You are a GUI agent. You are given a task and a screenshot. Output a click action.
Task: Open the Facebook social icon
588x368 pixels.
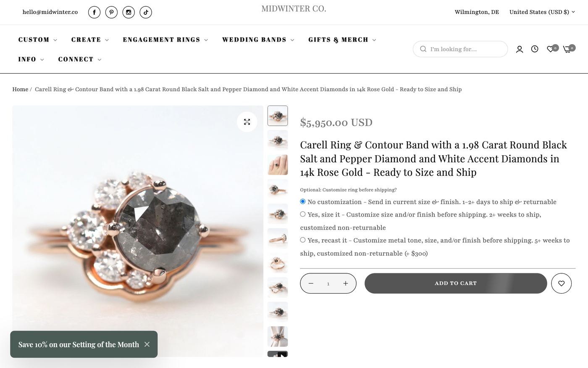tap(94, 12)
